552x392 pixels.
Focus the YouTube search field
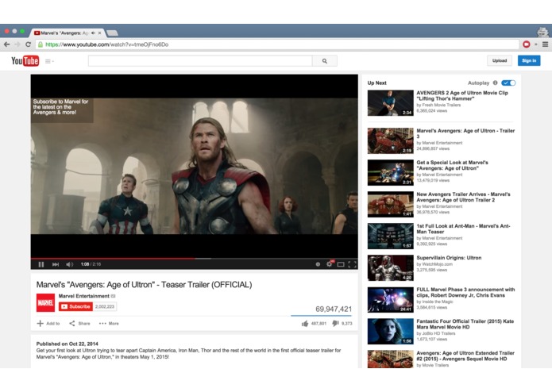[x=200, y=61]
